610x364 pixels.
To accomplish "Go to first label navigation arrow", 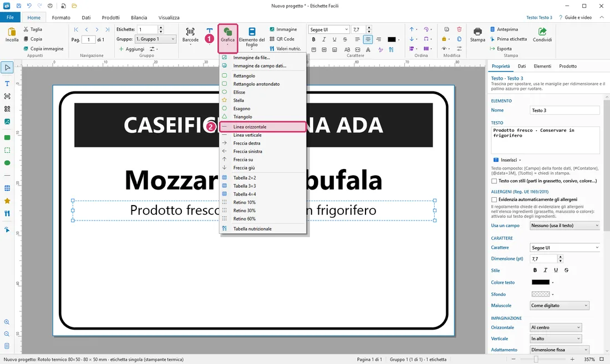I will pos(76,29).
